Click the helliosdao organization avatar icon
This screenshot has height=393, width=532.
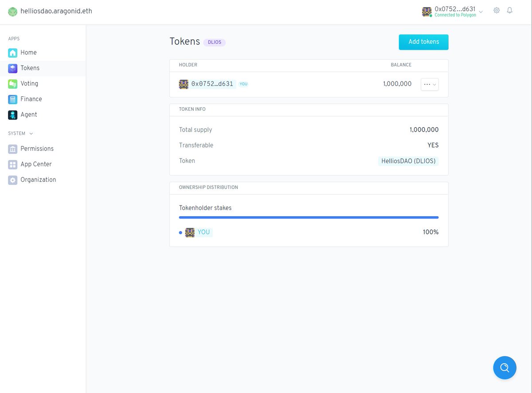click(12, 12)
